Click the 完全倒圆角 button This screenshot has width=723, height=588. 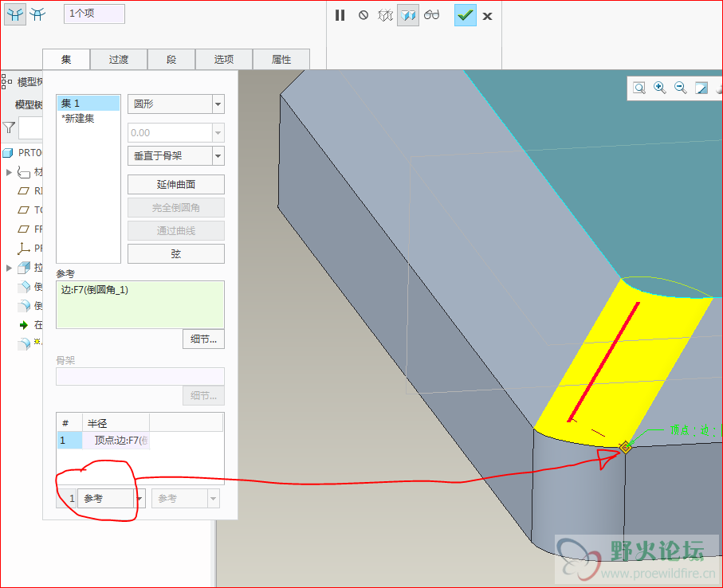(x=176, y=208)
